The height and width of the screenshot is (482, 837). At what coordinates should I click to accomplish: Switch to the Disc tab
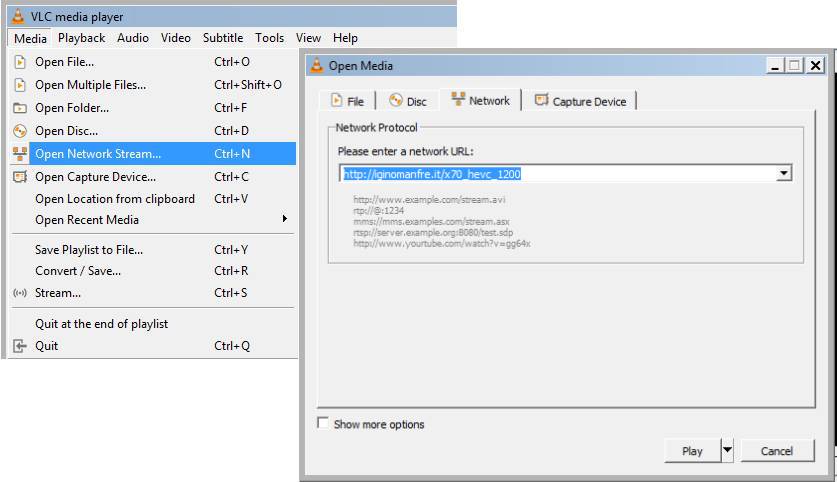(x=408, y=100)
